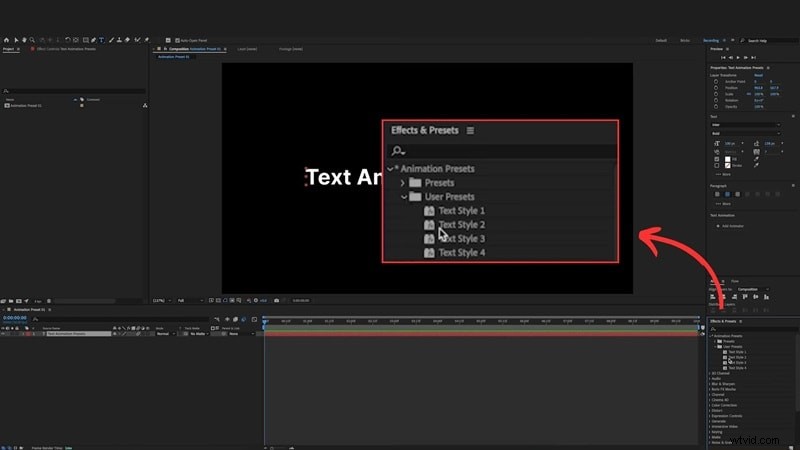Toggle the Anchor Point stopwatch
Screen dimensions: 800x450
[716, 82]
